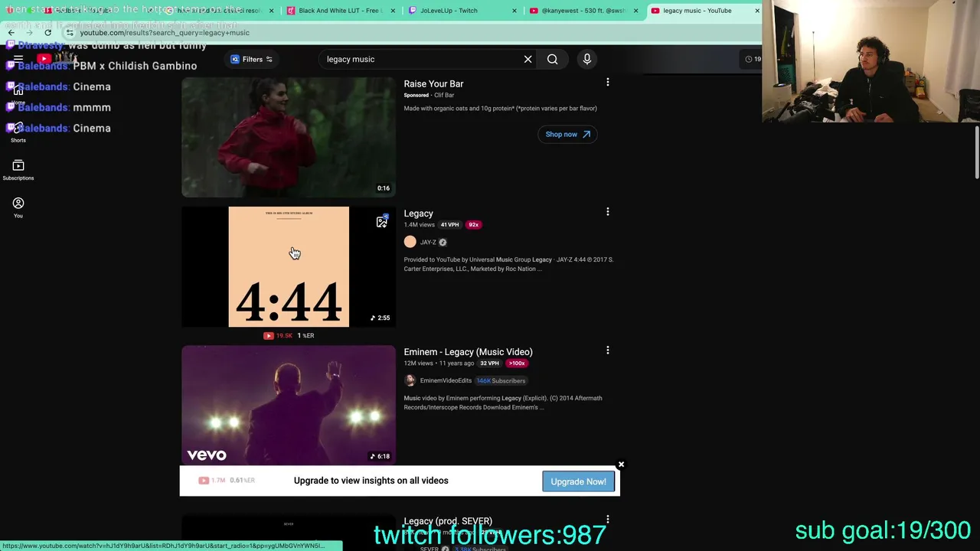Open the JAY-Z channel avatar

coord(410,242)
